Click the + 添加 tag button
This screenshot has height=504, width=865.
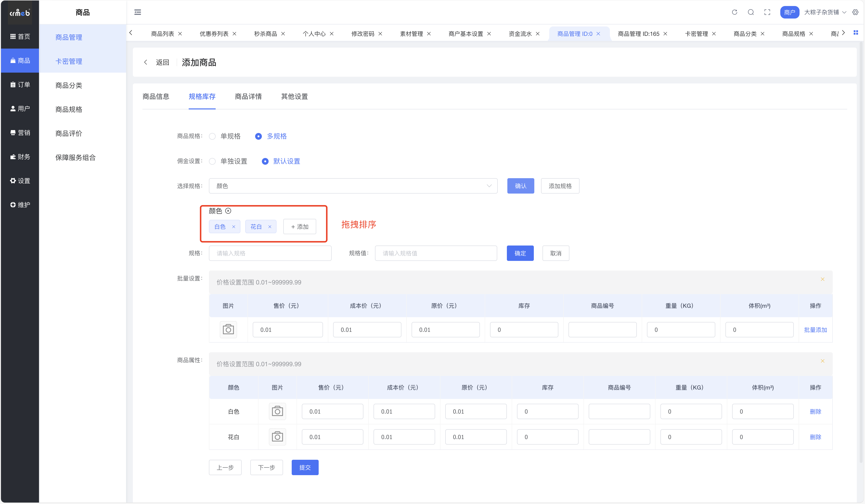click(300, 227)
